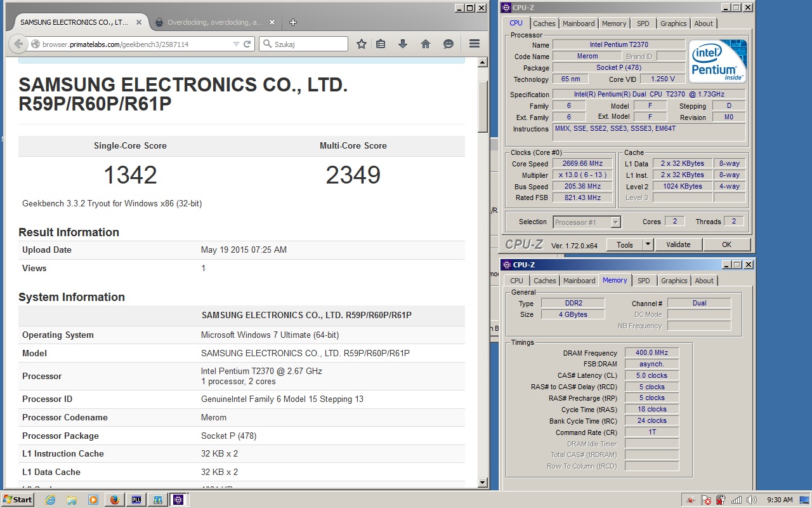Open the network signal tray icon
The height and width of the screenshot is (508, 812).
[736, 500]
